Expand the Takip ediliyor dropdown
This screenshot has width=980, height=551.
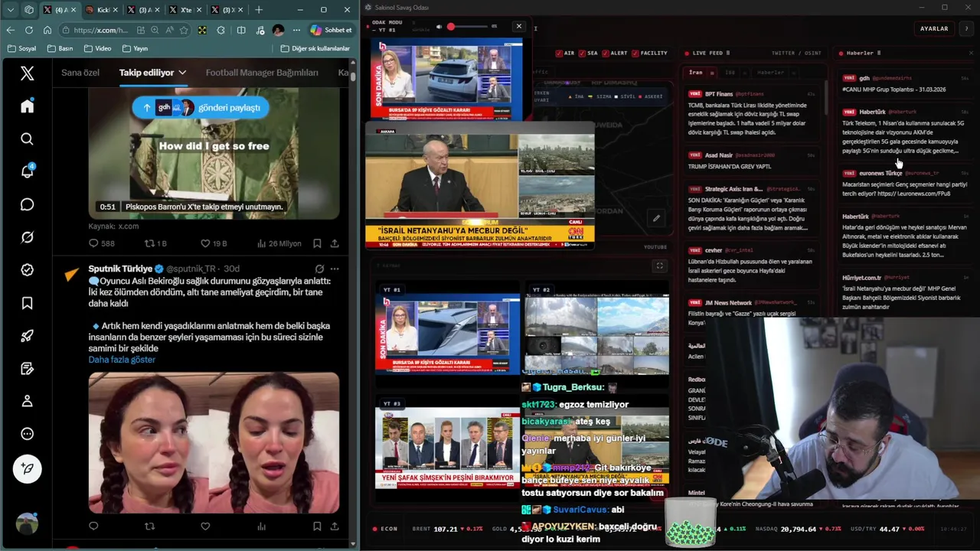182,73
